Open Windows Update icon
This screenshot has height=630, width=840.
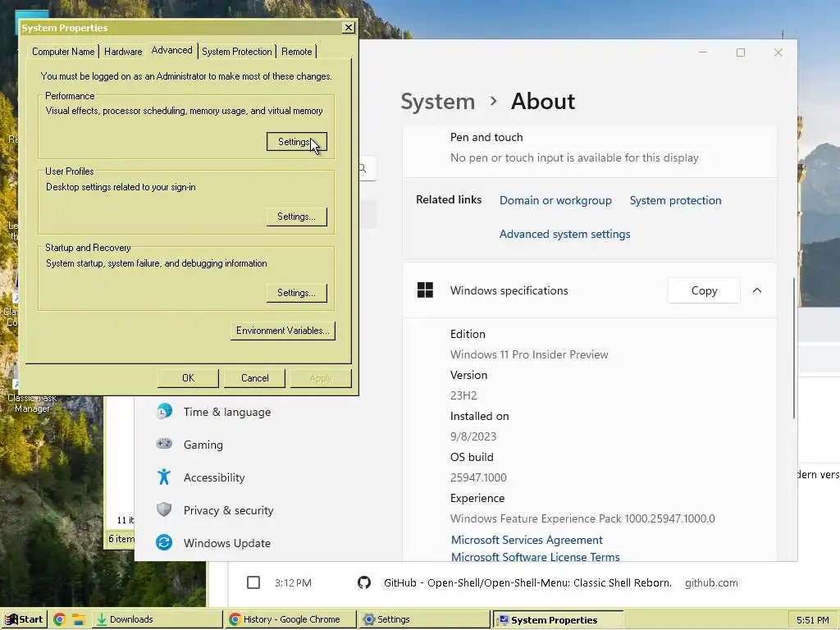164,543
